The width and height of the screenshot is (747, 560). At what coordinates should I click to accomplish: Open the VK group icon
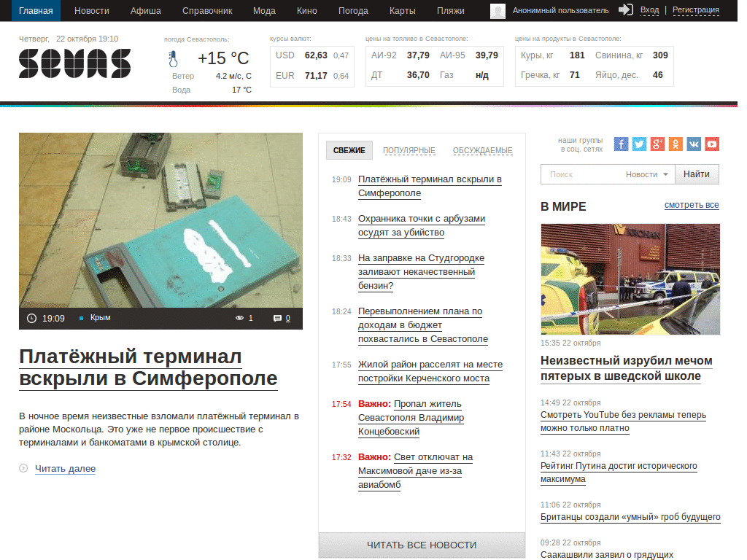pyautogui.click(x=694, y=144)
